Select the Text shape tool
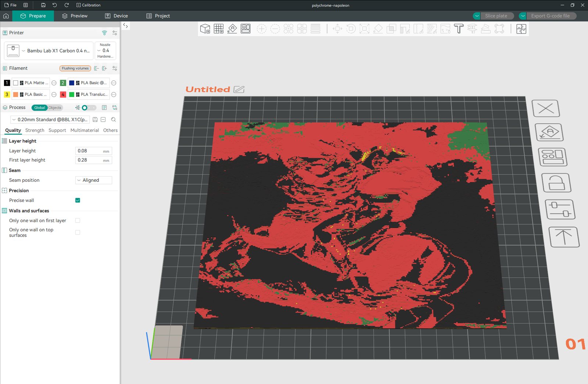Screen dimensions: 588x384 [x=459, y=29]
